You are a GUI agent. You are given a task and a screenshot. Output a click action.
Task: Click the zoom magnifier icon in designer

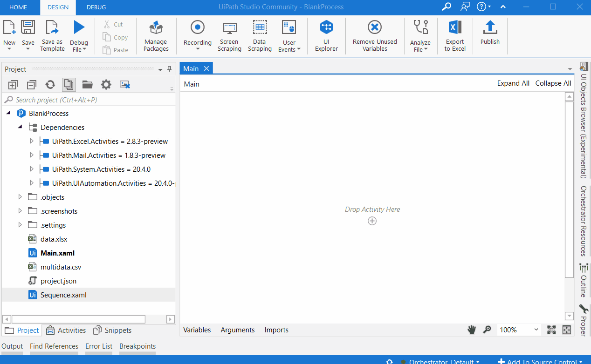(487, 330)
